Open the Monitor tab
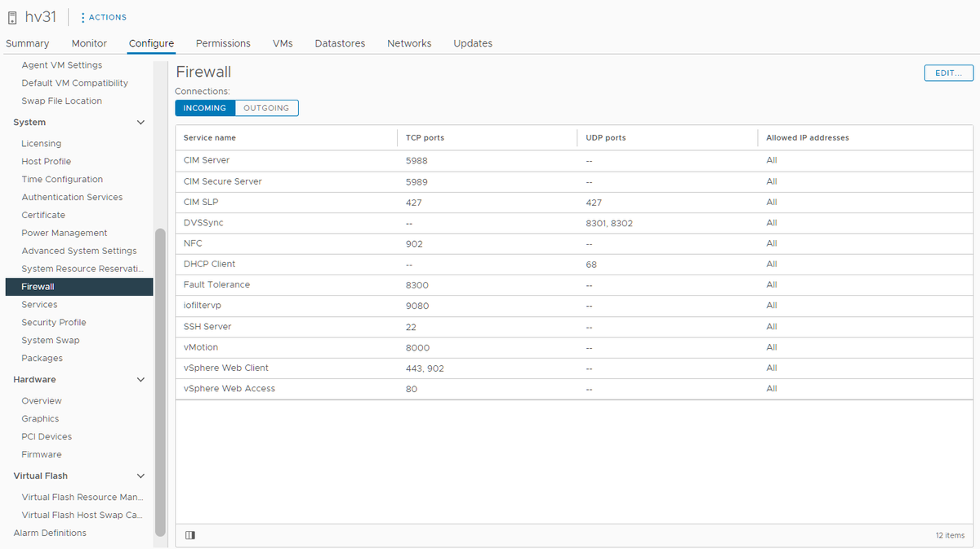This screenshot has height=549, width=980. tap(89, 43)
